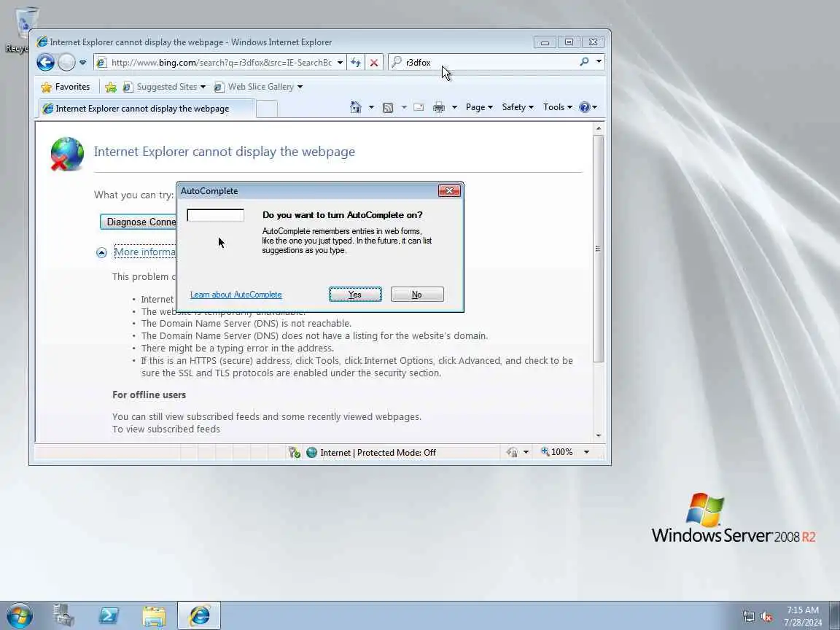Viewport: 840px width, 630px height.
Task: Click the Refresh page icon
Action: pyautogui.click(x=356, y=63)
